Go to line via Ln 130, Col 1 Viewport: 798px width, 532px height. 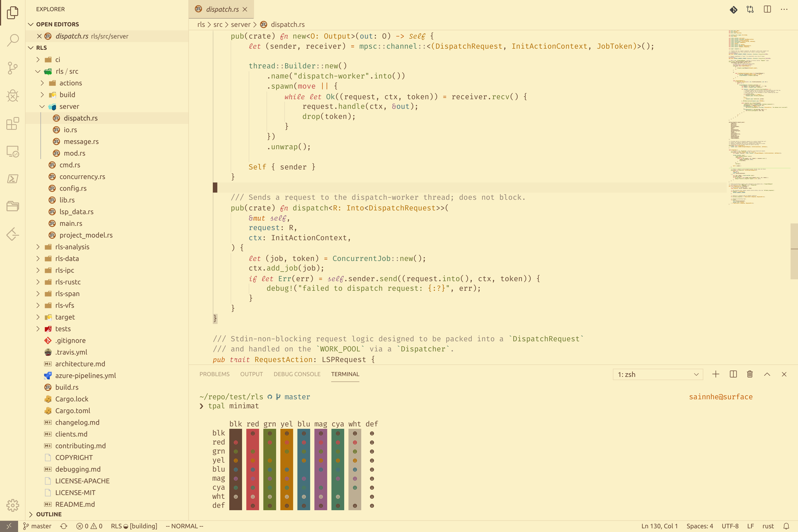click(659, 526)
